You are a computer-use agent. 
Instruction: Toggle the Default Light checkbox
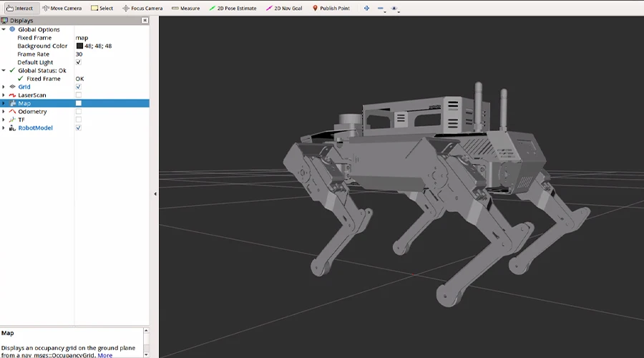(x=79, y=62)
